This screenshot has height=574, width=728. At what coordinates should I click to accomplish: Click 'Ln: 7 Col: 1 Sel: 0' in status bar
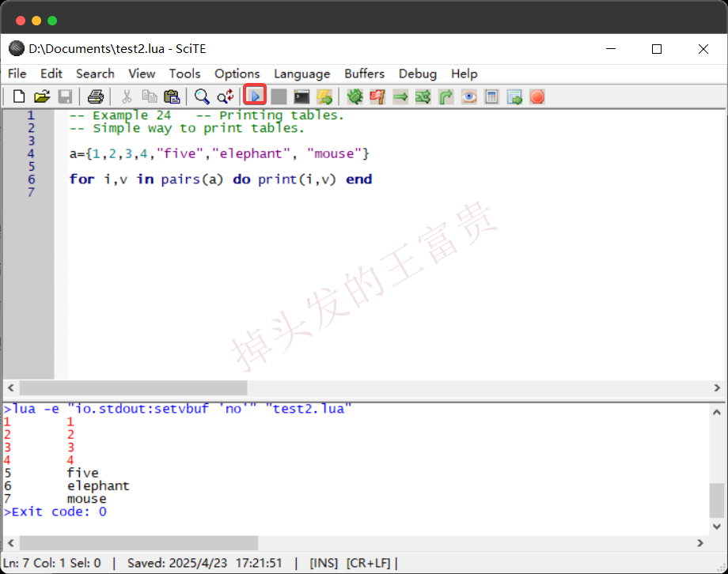point(52,563)
